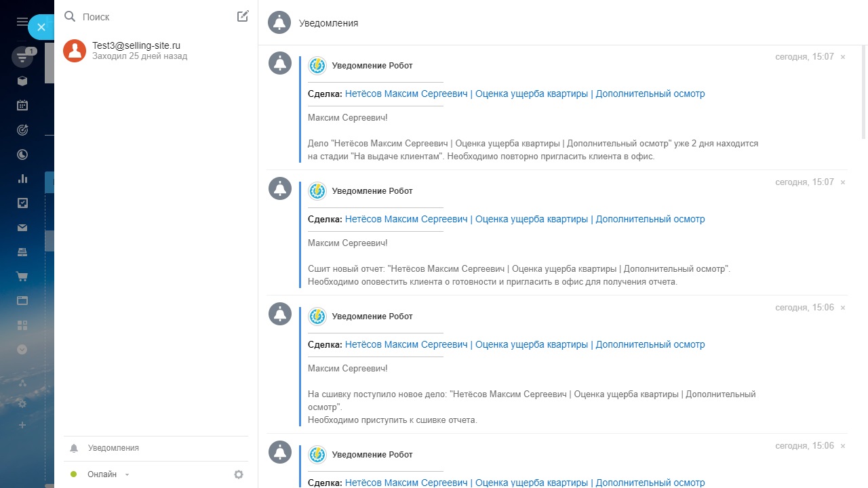The image size is (868, 488).
Task: Click the pencil icon to start a new chat
Action: tap(243, 16)
